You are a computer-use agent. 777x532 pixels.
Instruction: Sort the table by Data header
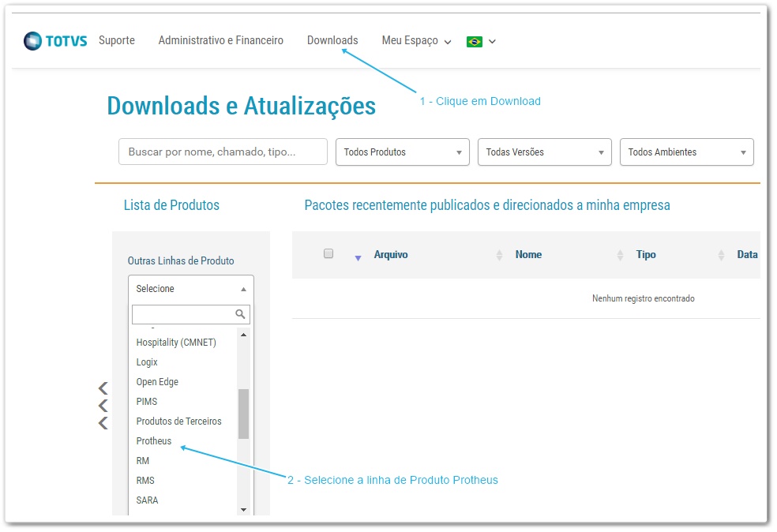pos(747,255)
